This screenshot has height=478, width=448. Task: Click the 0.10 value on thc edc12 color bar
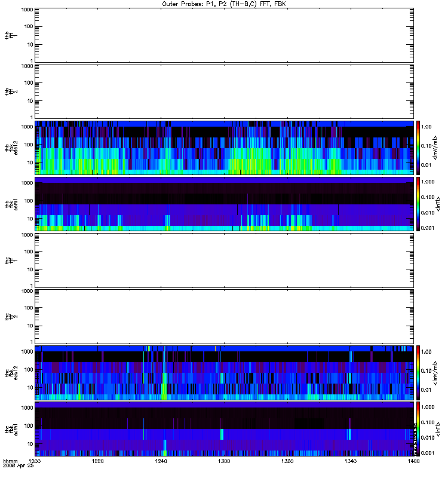tap(426, 370)
